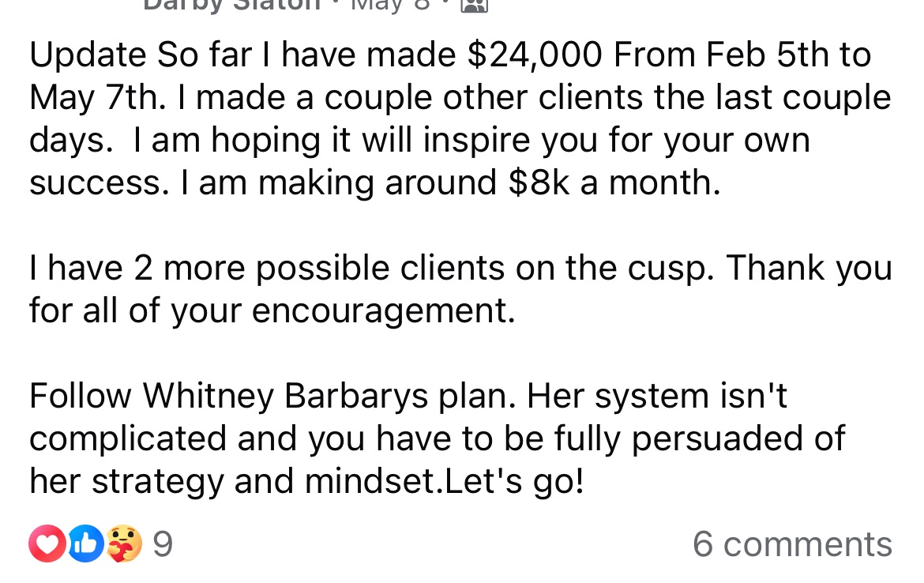The width and height of the screenshot is (924, 583).
Task: Open the 6 comments link
Action: click(792, 544)
